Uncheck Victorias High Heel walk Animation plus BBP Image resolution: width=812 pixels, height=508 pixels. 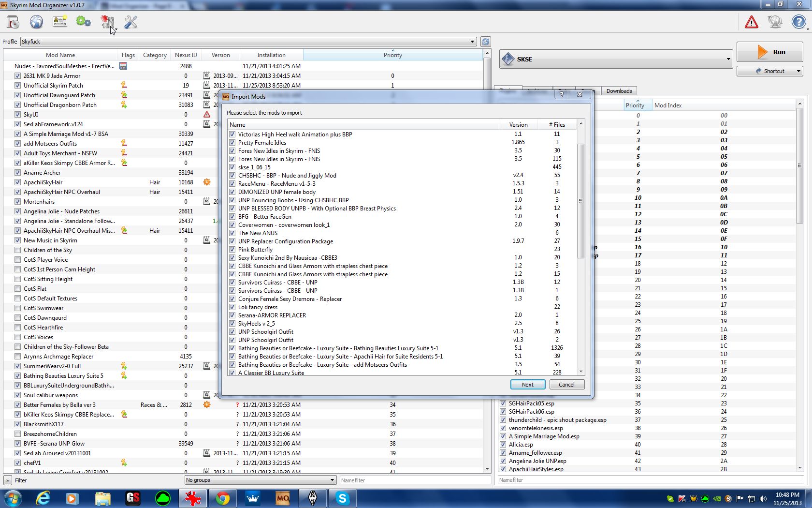pos(232,134)
